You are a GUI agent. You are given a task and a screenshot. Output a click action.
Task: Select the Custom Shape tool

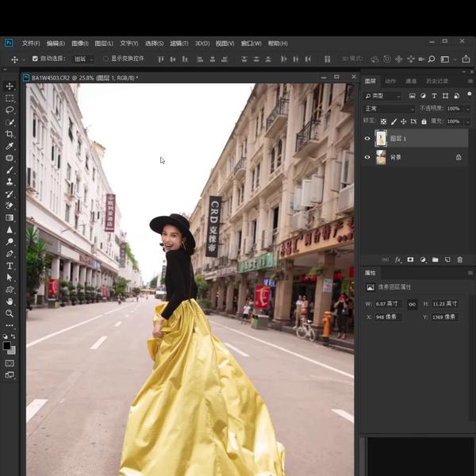pos(10,290)
